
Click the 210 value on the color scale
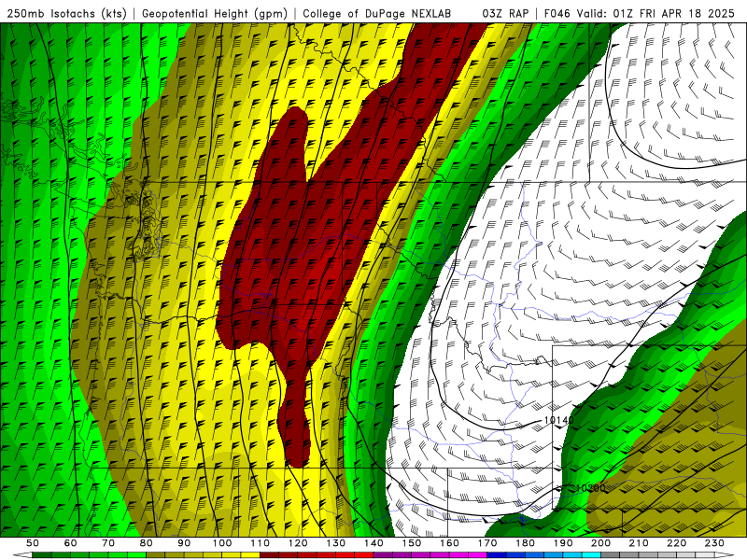(x=640, y=543)
